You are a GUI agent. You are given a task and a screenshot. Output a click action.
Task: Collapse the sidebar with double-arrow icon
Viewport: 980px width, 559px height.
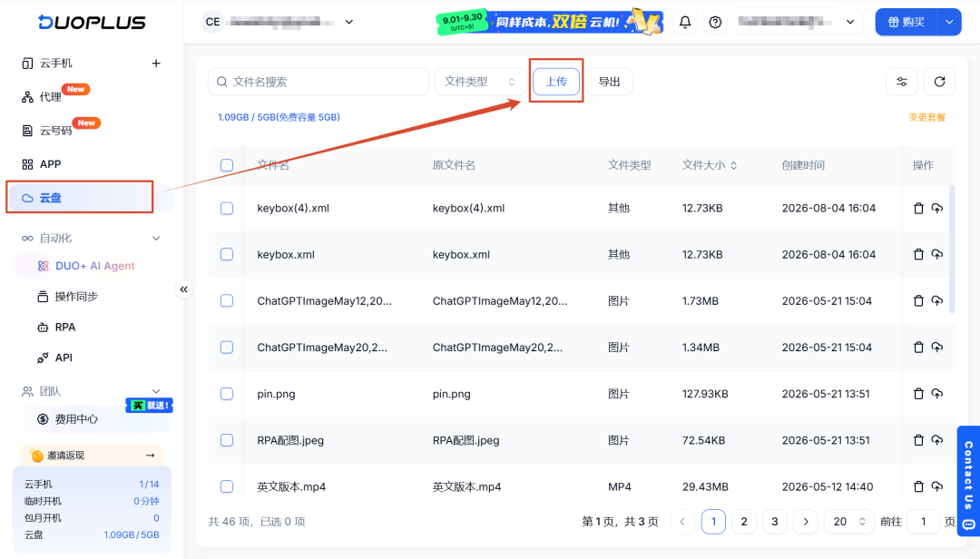point(183,289)
